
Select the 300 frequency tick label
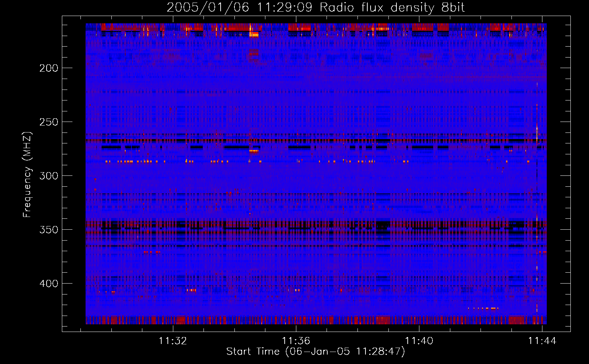click(49, 176)
